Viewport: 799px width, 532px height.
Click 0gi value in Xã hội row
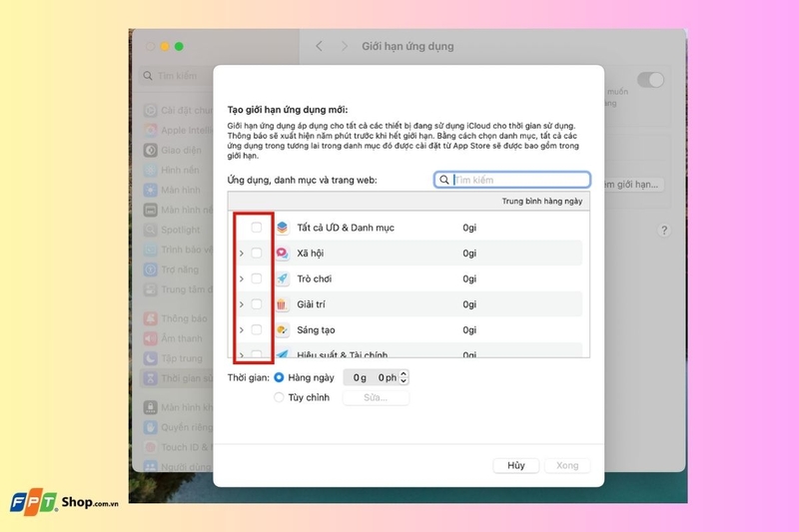[x=469, y=253]
